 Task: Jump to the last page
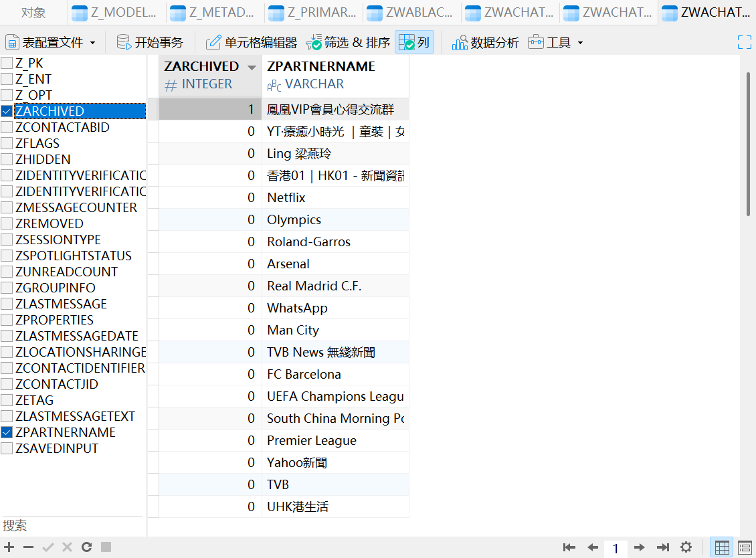pyautogui.click(x=663, y=547)
